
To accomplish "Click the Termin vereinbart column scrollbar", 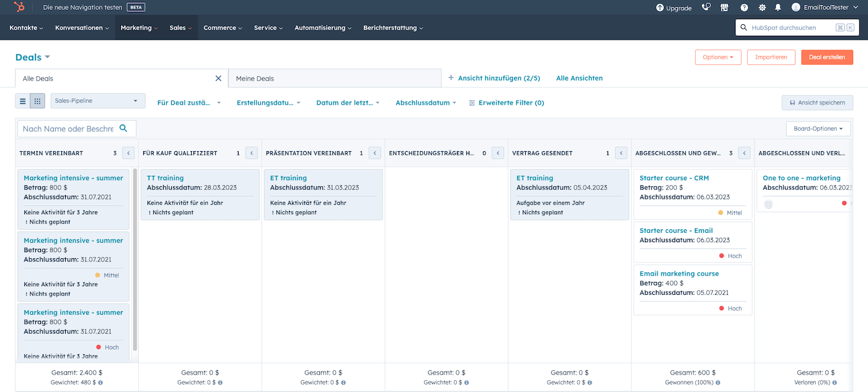I will click(135, 260).
